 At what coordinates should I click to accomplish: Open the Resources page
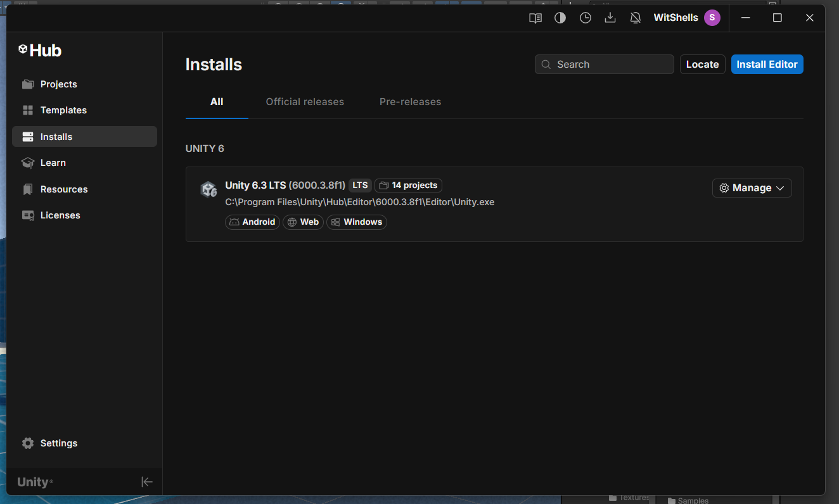click(x=84, y=189)
